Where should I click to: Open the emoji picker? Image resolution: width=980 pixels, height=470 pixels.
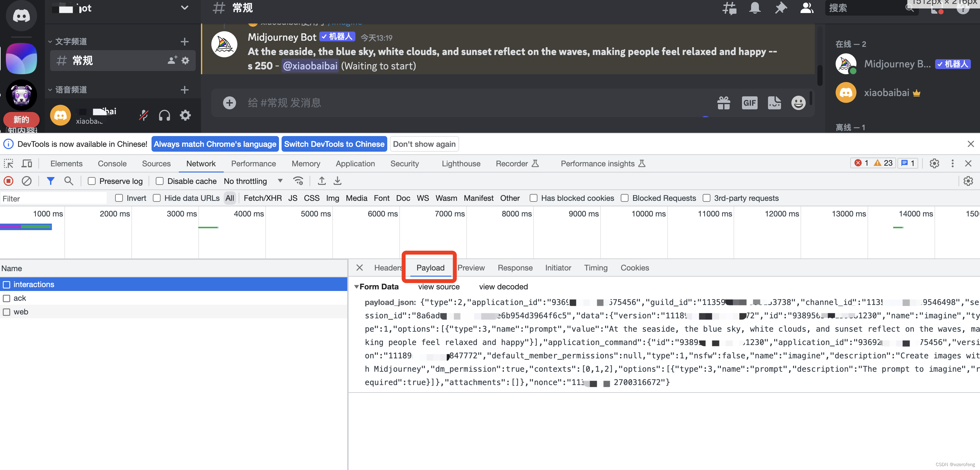pyautogui.click(x=799, y=103)
